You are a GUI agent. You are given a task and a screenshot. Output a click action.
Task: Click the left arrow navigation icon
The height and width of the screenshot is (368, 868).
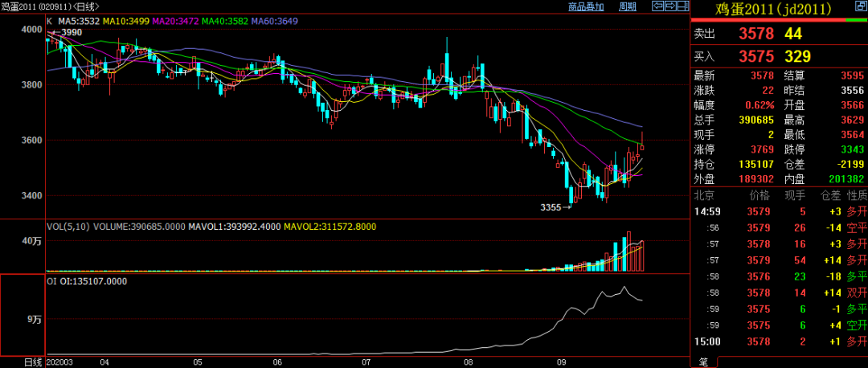point(657,6)
